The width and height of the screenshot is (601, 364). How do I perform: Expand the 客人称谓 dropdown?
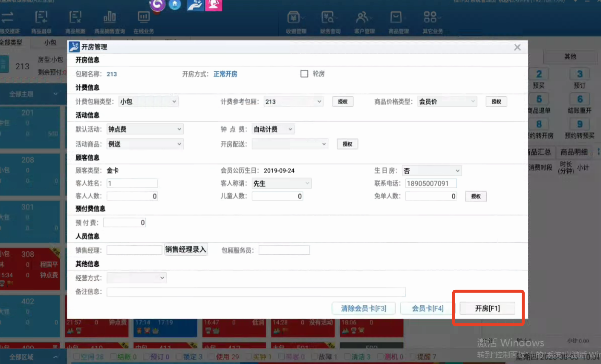(281, 183)
